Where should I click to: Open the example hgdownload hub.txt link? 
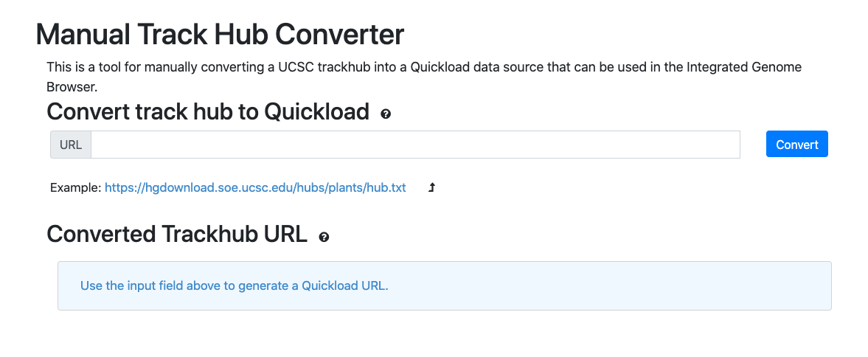click(x=255, y=188)
